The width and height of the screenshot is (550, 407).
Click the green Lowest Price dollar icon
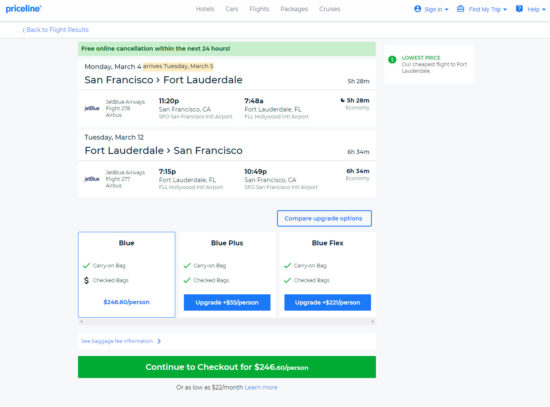click(x=392, y=60)
